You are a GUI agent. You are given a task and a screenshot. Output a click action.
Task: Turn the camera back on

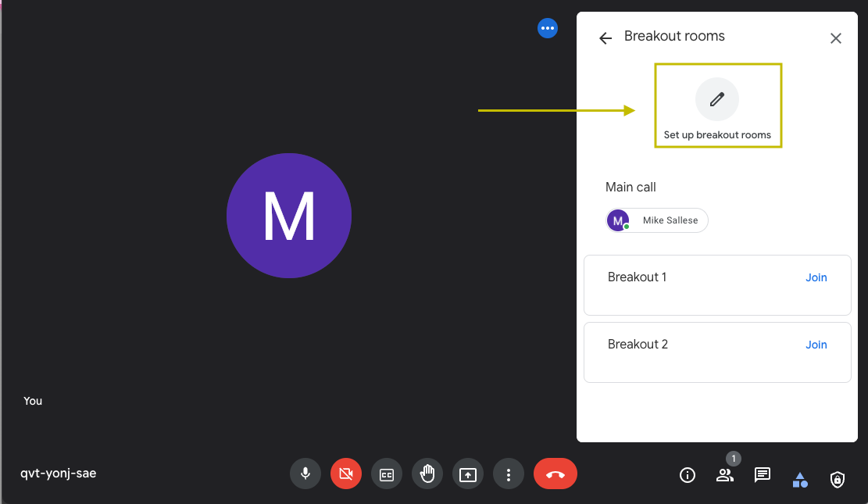pos(346,474)
